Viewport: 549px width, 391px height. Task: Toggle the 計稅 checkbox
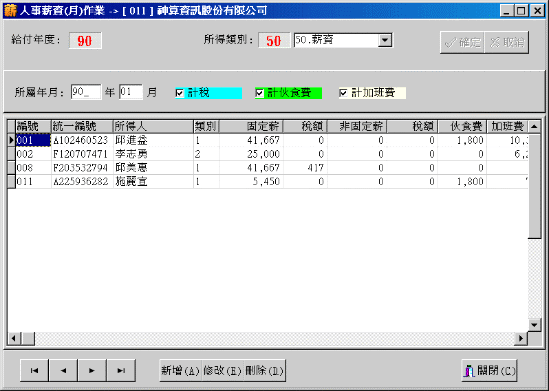[179, 93]
